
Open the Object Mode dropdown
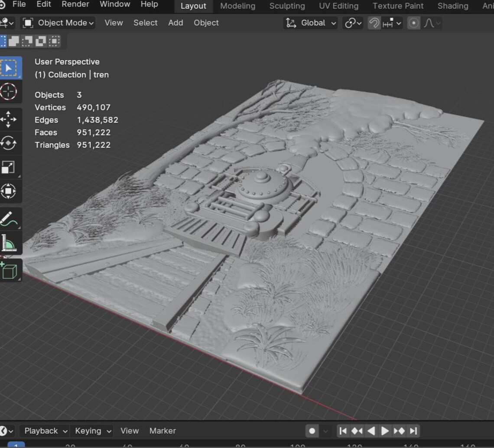coord(58,23)
